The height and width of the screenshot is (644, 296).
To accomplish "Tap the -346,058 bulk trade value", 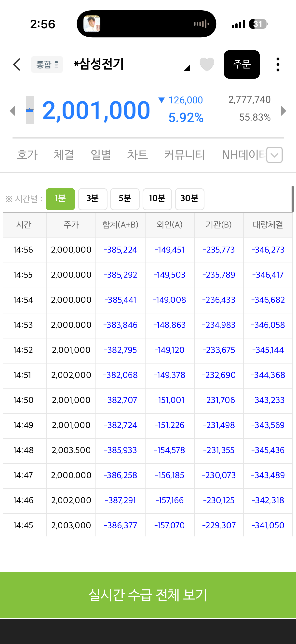I will click(268, 325).
